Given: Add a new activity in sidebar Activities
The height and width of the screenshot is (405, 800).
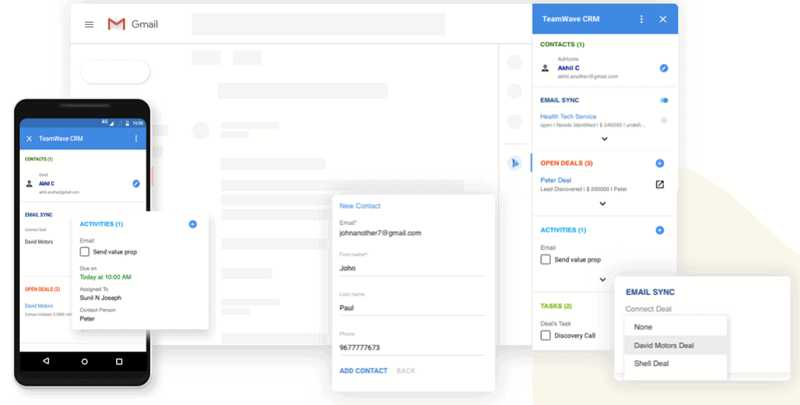Looking at the screenshot, I should point(660,230).
